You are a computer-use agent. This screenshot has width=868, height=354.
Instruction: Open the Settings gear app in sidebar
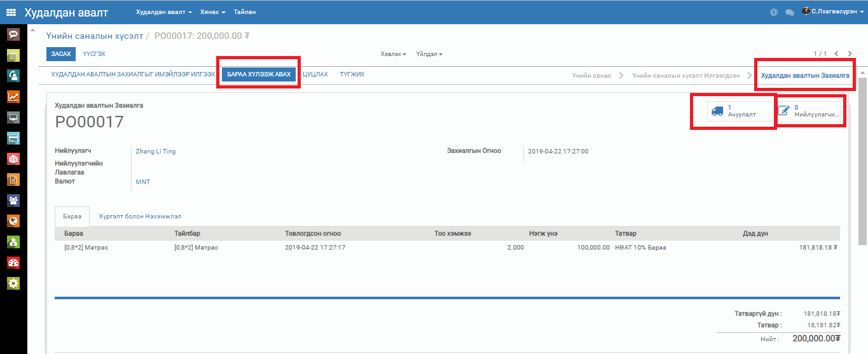(13, 283)
